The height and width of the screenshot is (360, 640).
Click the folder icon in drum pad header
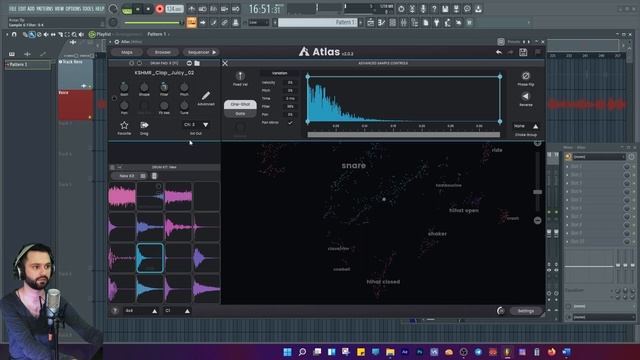(x=197, y=63)
